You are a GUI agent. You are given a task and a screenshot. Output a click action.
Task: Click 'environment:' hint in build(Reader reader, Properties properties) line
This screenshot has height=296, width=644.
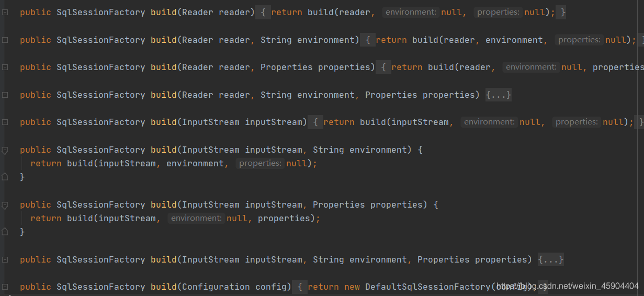click(x=531, y=67)
